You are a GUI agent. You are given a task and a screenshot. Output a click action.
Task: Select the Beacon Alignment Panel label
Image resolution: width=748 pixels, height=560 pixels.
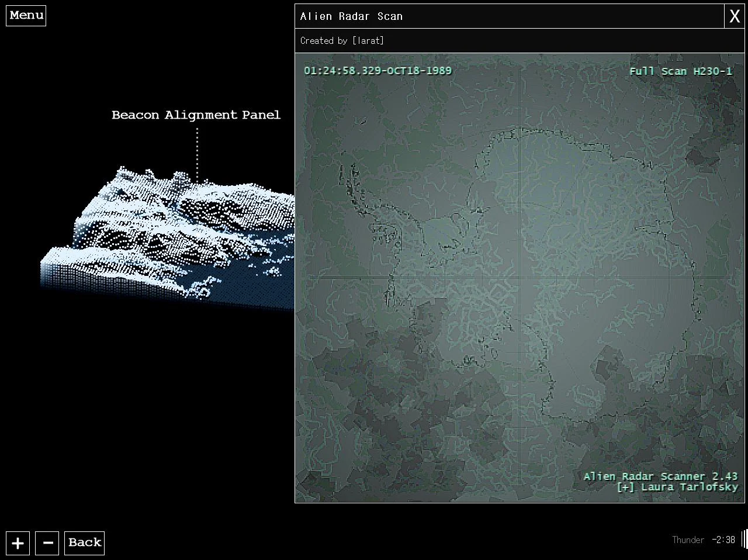pos(196,115)
